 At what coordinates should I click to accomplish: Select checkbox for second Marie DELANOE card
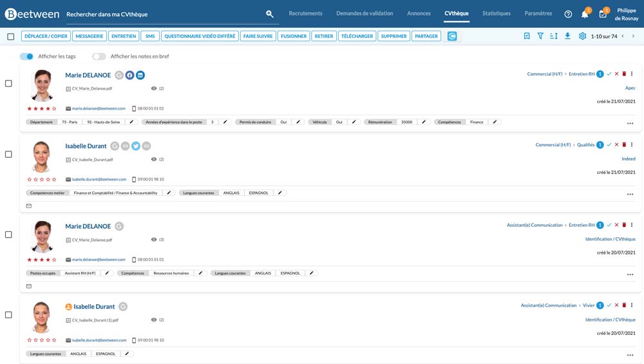8,235
